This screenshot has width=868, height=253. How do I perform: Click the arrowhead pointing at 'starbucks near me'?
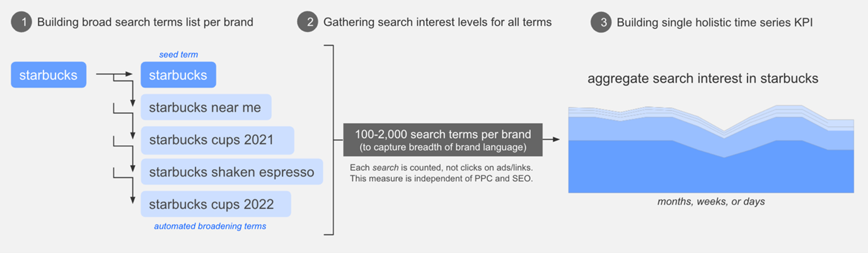pos(133,102)
